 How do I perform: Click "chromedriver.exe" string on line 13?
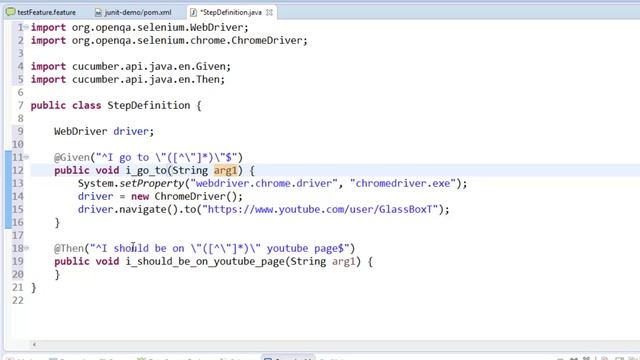[403, 183]
